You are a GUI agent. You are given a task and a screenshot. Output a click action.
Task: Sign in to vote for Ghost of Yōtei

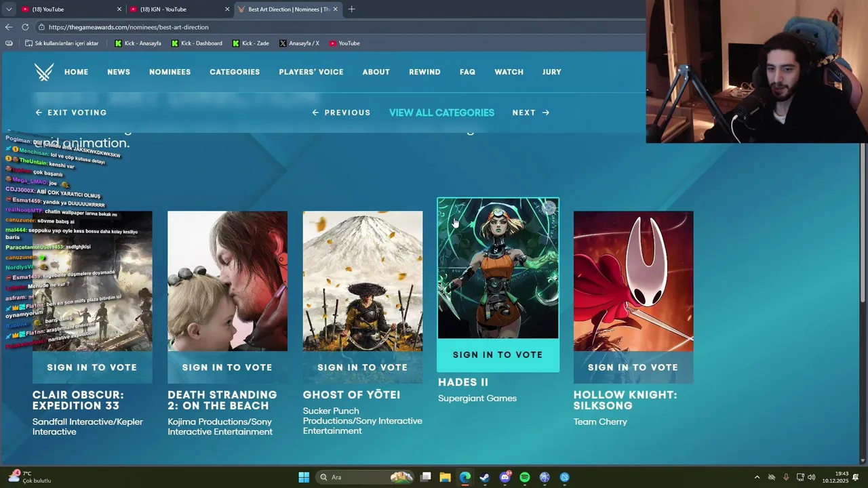pos(363,367)
